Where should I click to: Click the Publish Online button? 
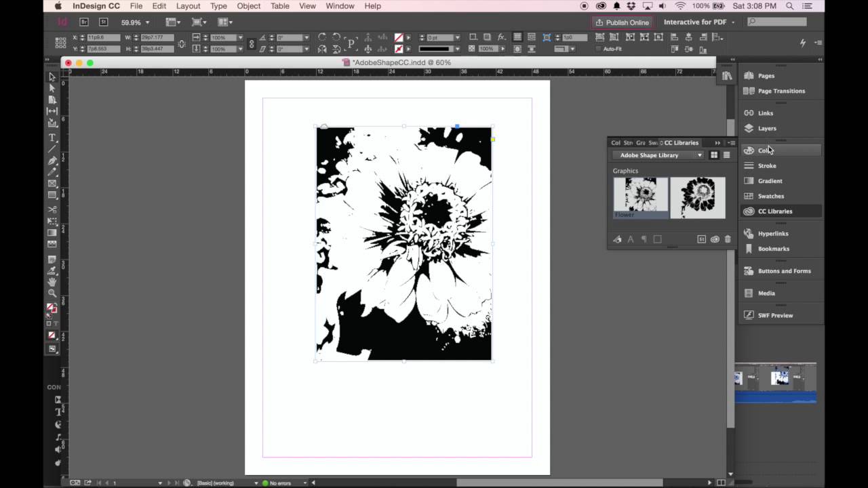(x=622, y=22)
